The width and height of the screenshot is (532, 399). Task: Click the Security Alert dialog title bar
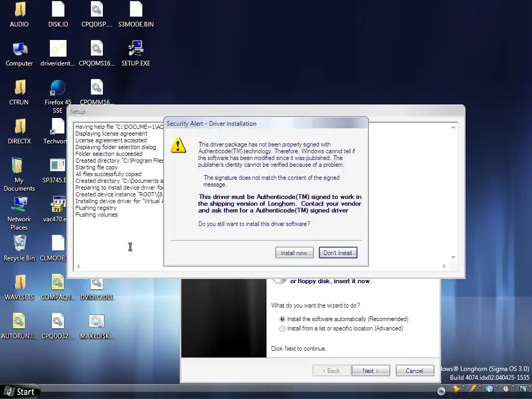[265, 124]
